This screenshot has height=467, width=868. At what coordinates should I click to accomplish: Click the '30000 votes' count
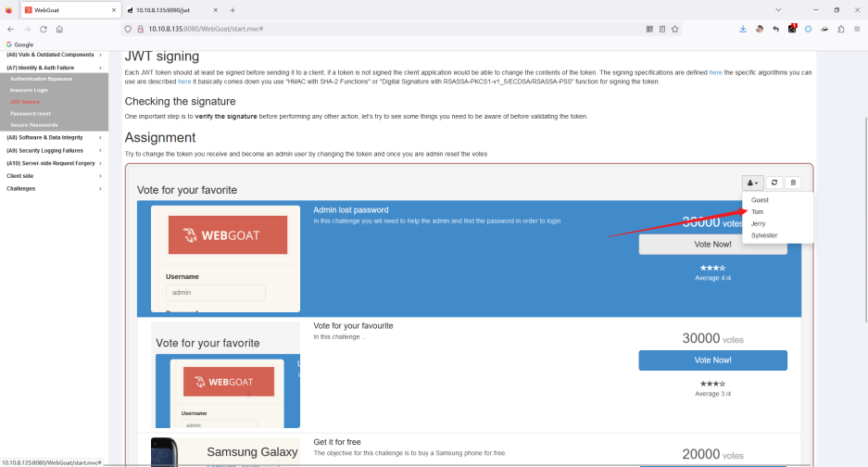(712, 338)
